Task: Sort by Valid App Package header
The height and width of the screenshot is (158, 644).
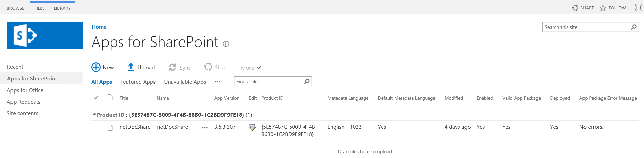Action: 521,98
